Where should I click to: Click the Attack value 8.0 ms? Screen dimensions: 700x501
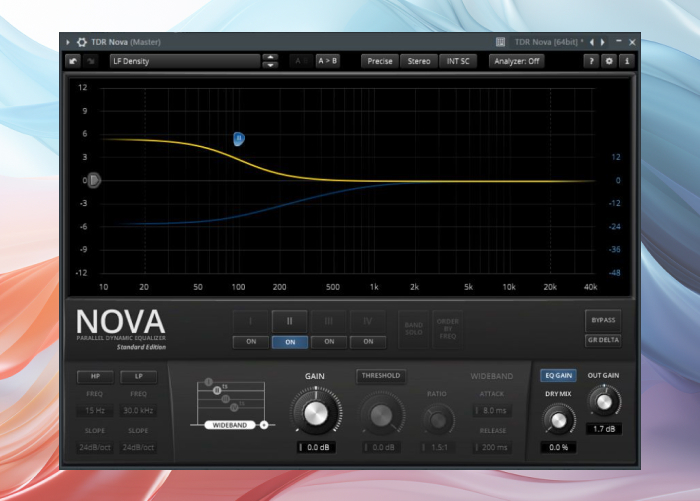(x=492, y=410)
